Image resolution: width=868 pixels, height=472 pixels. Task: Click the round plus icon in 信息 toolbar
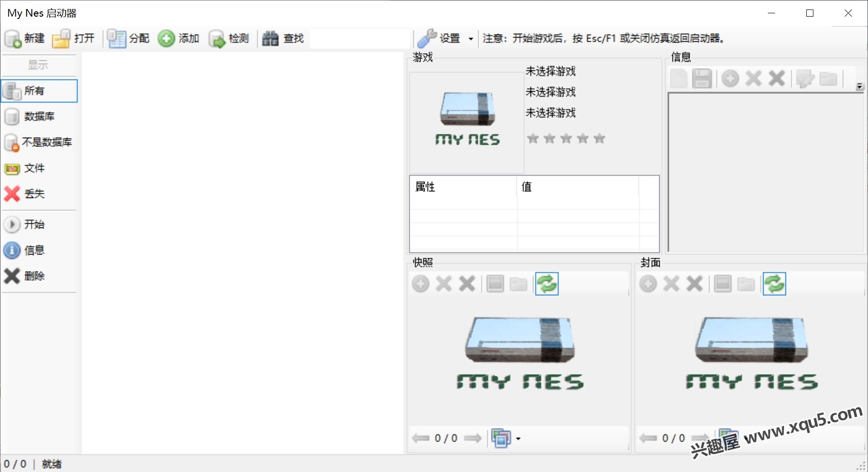(x=730, y=78)
